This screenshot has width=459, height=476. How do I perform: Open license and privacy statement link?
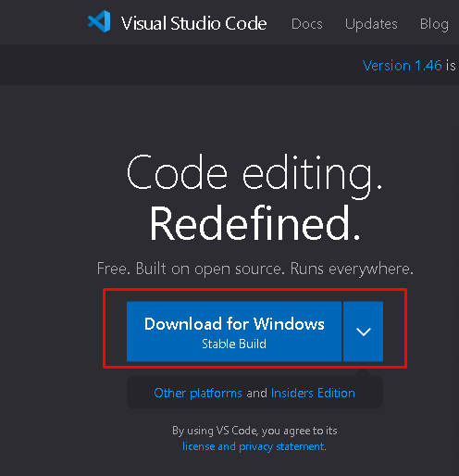[254, 446]
